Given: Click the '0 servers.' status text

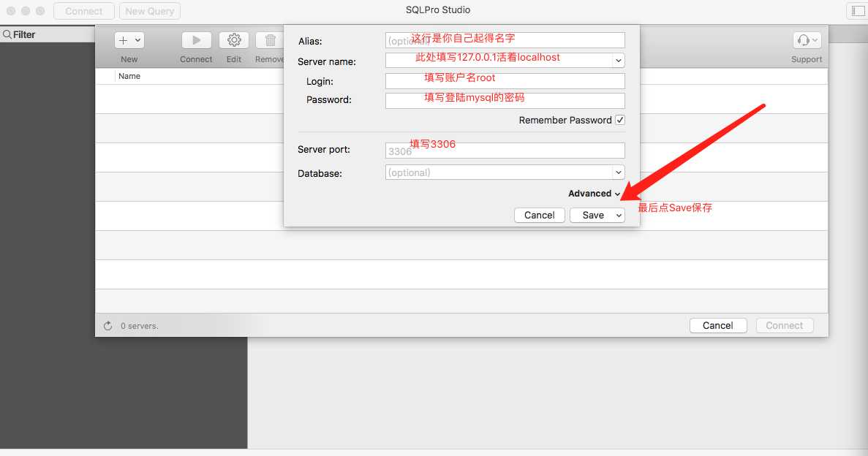Looking at the screenshot, I should tap(140, 326).
